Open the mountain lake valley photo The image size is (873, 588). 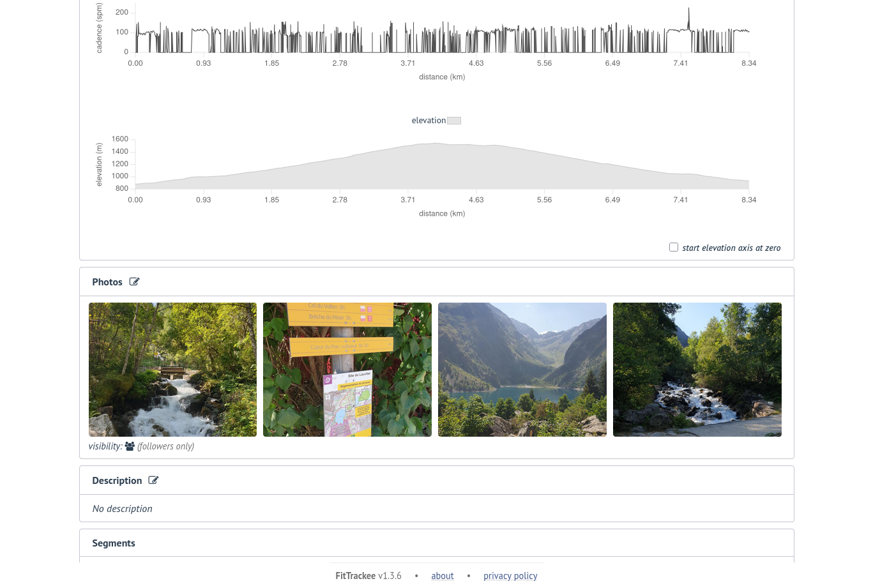[522, 370]
